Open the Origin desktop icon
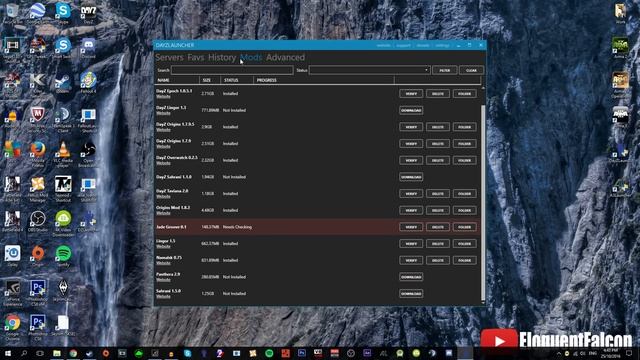This screenshot has width=640, height=360. pos(38,256)
